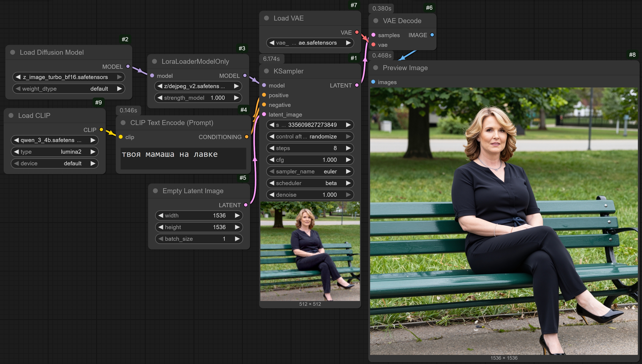Image resolution: width=642 pixels, height=364 pixels.
Task: Increase steps value with right arrow
Action: pyautogui.click(x=348, y=148)
